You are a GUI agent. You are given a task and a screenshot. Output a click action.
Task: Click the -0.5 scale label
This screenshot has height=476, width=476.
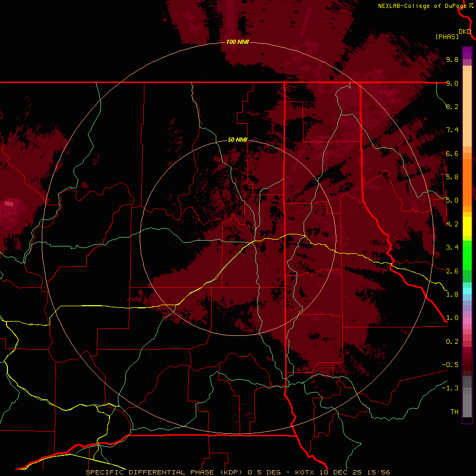click(x=450, y=365)
